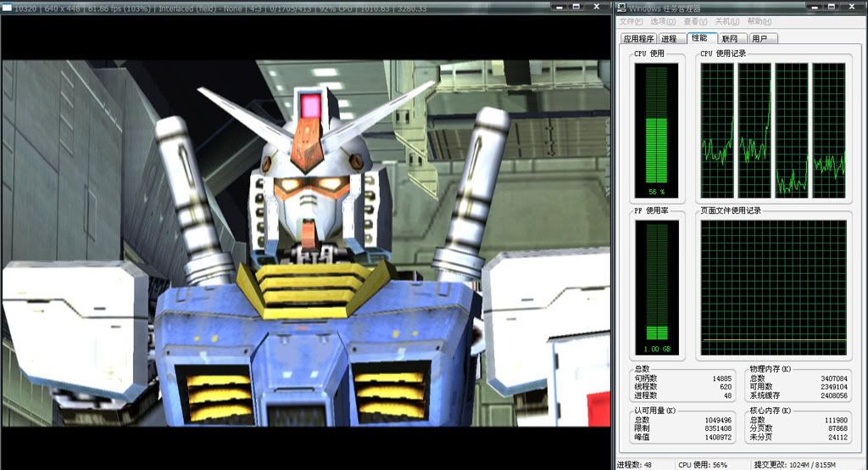
Task: Click the 分页数 value 87868
Action: [x=837, y=428]
